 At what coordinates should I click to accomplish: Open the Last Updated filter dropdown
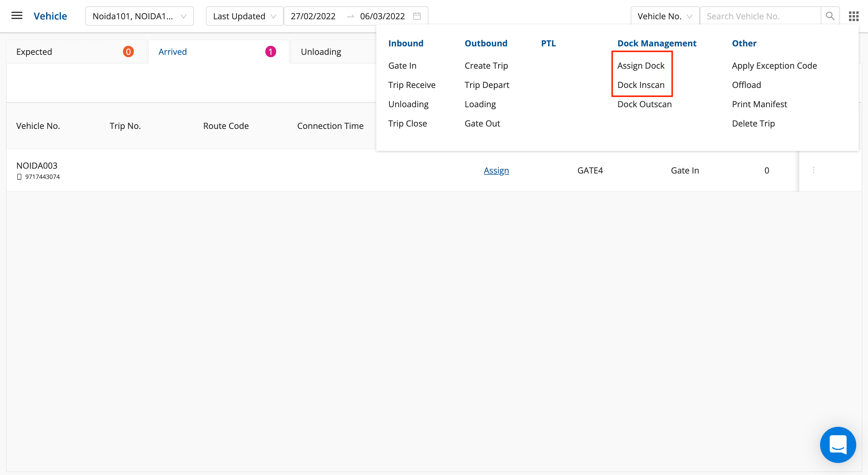[x=244, y=16]
